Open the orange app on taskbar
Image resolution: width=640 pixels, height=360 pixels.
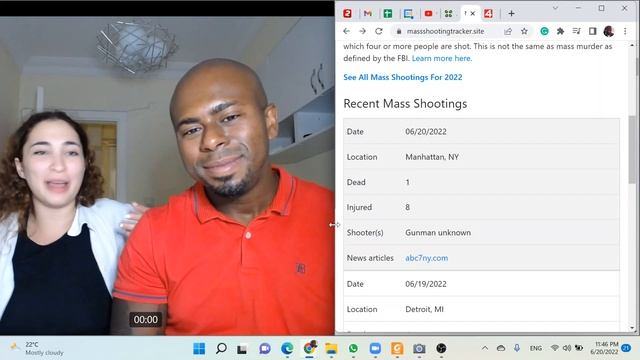pos(397,349)
